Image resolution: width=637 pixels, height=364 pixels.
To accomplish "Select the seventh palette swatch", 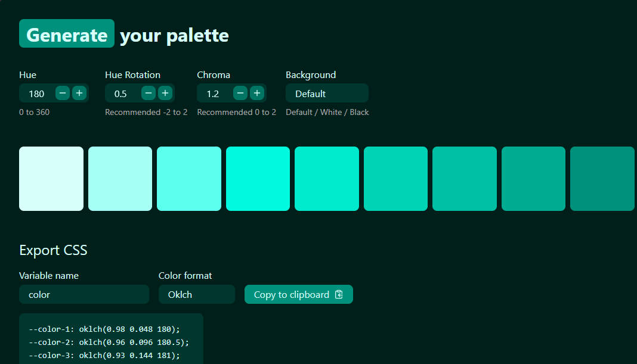I will pos(465,179).
